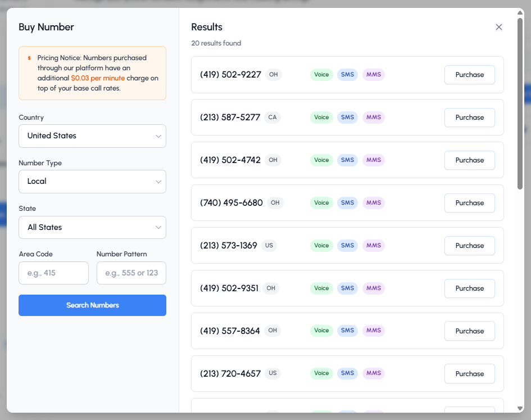Purchase number (419) 502-9227
531x420 pixels.
coord(469,75)
